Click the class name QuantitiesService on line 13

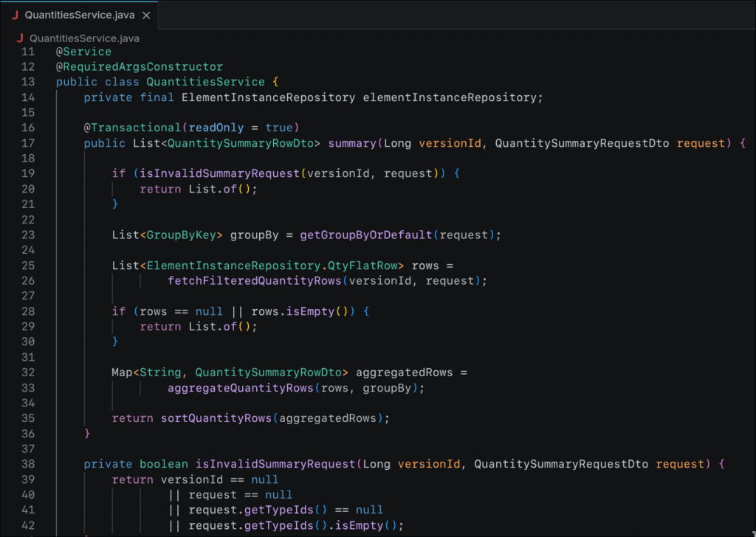pos(205,82)
